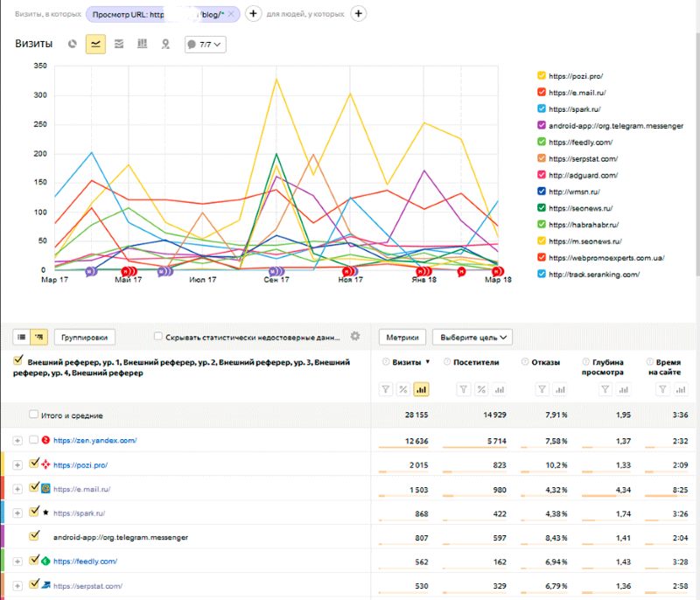Screen dimensions: 700x600
Task: Expand the pozi.pro row
Action: click(17, 464)
